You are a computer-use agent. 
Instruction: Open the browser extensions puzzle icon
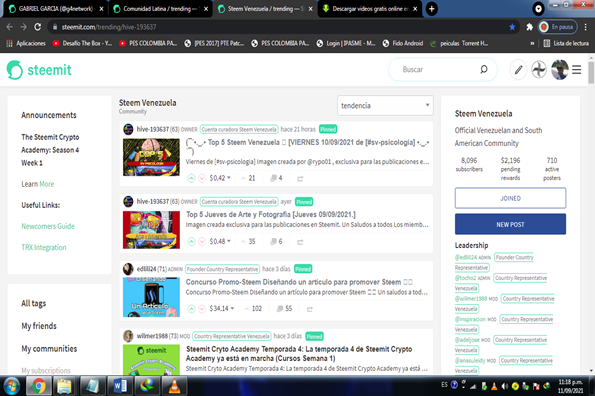click(529, 27)
